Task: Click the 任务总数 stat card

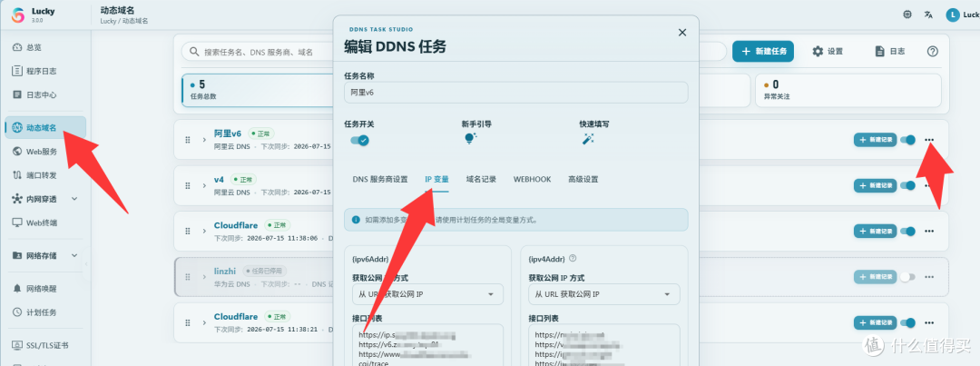Action: [258, 90]
